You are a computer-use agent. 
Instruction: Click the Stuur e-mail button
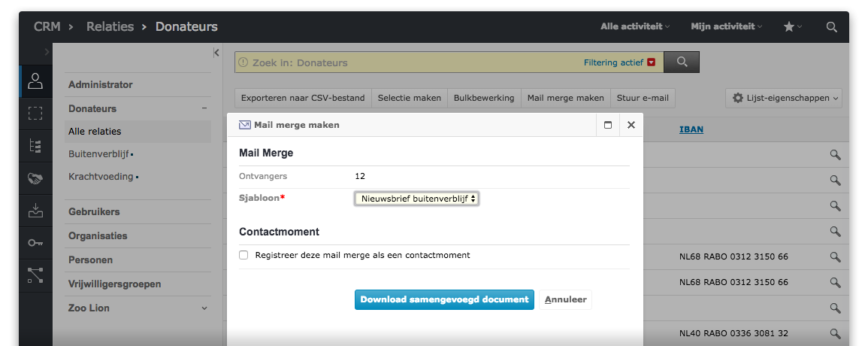(x=643, y=98)
